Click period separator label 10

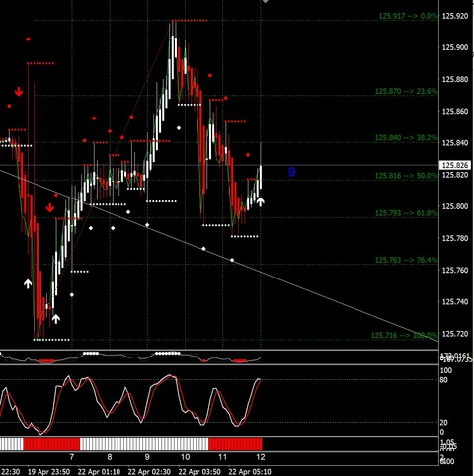click(185, 457)
